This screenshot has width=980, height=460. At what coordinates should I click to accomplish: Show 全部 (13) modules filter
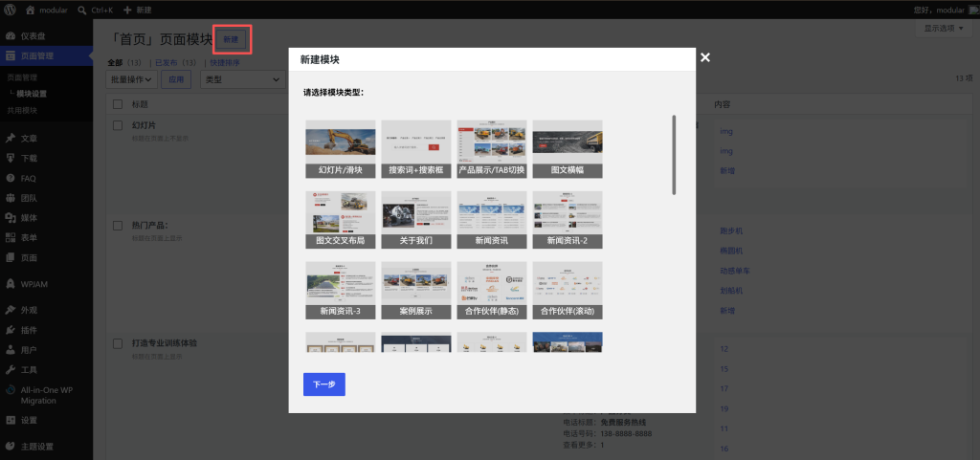(125, 63)
